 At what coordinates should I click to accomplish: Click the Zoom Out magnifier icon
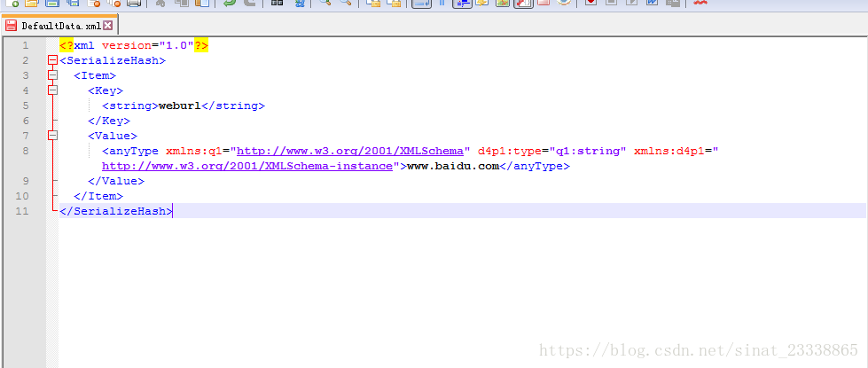[346, 3]
